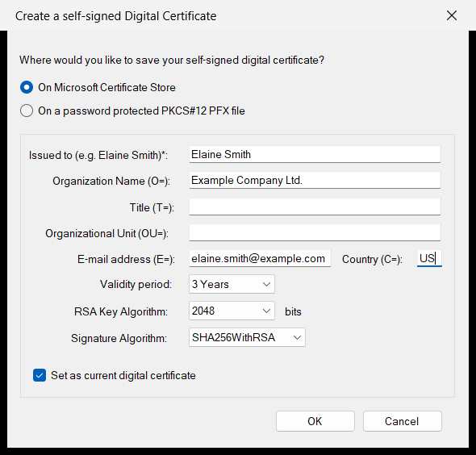Open the RSA Key Algorithm bits dropdown
The width and height of the screenshot is (476, 455).
tap(232, 311)
